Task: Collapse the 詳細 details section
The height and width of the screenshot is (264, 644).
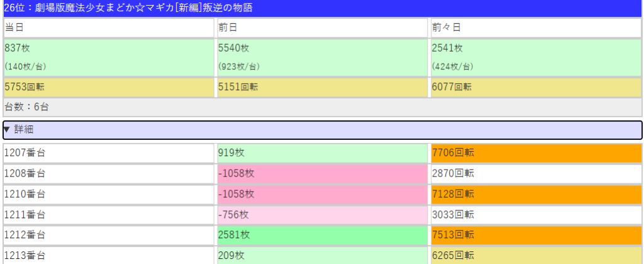Action: [323, 130]
